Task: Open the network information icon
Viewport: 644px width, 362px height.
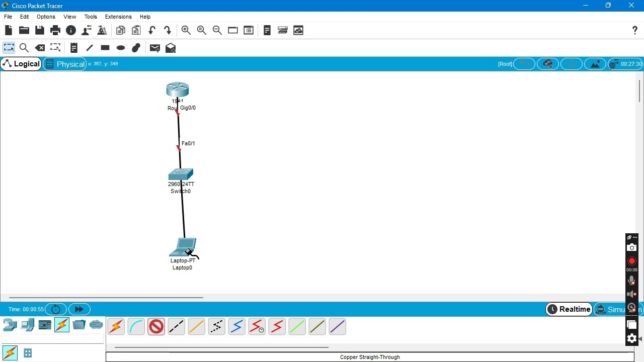Action: (71, 30)
